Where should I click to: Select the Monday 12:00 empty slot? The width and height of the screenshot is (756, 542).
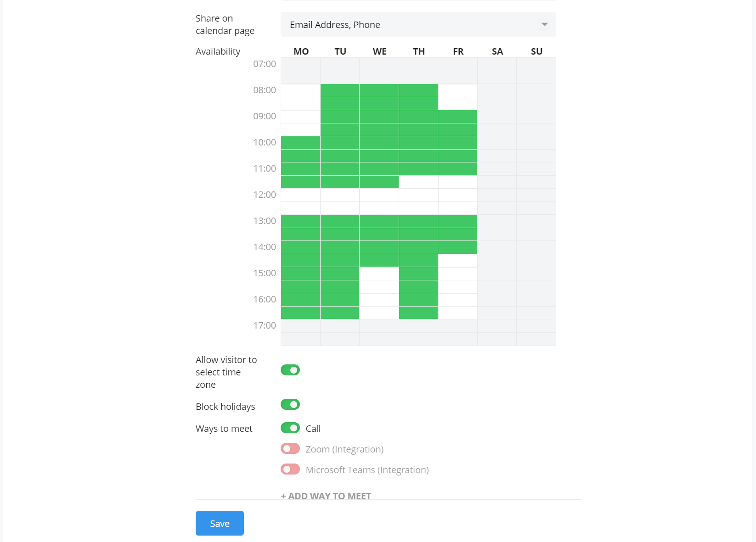tap(300, 195)
